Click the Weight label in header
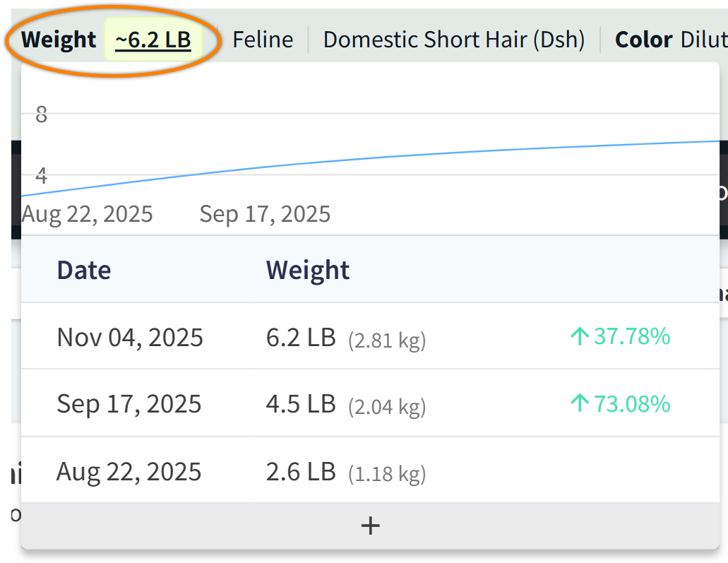 [x=59, y=40]
